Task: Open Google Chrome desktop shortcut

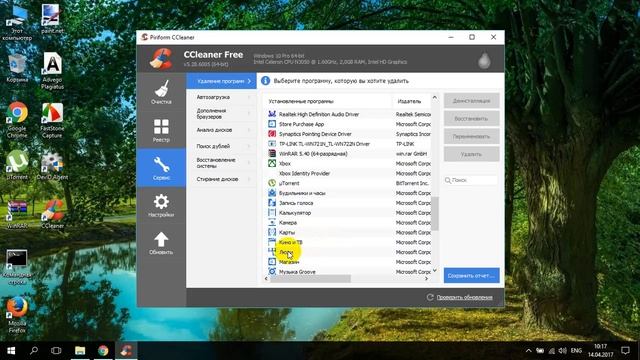Action: pyautogui.click(x=17, y=120)
